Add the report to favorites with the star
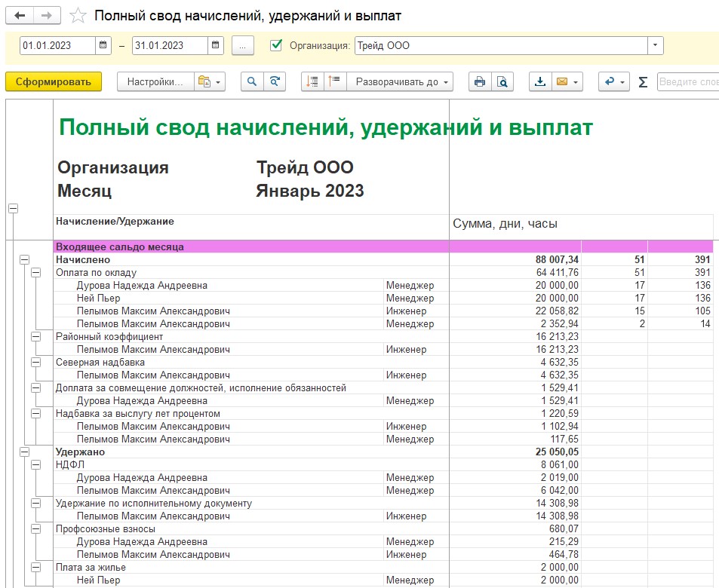The image size is (719, 588). pyautogui.click(x=78, y=16)
